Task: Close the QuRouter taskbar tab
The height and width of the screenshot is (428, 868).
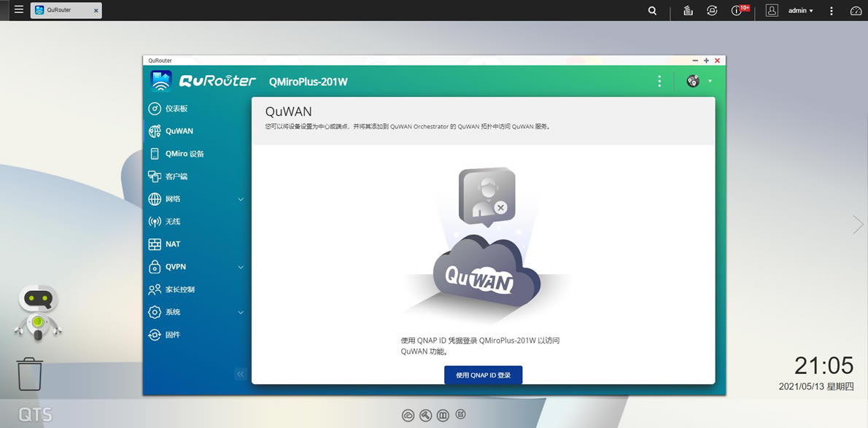Action: pyautogui.click(x=96, y=10)
